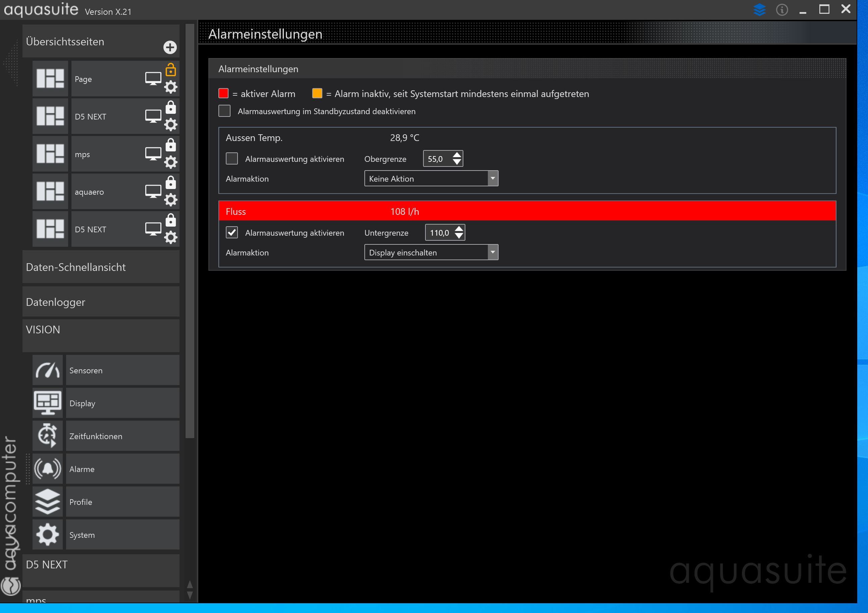Open the System menu entry
The image size is (868, 613).
[x=123, y=535]
